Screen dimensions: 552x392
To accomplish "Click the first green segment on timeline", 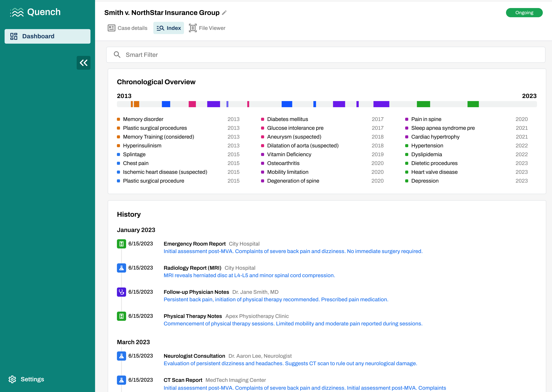I will (x=423, y=104).
